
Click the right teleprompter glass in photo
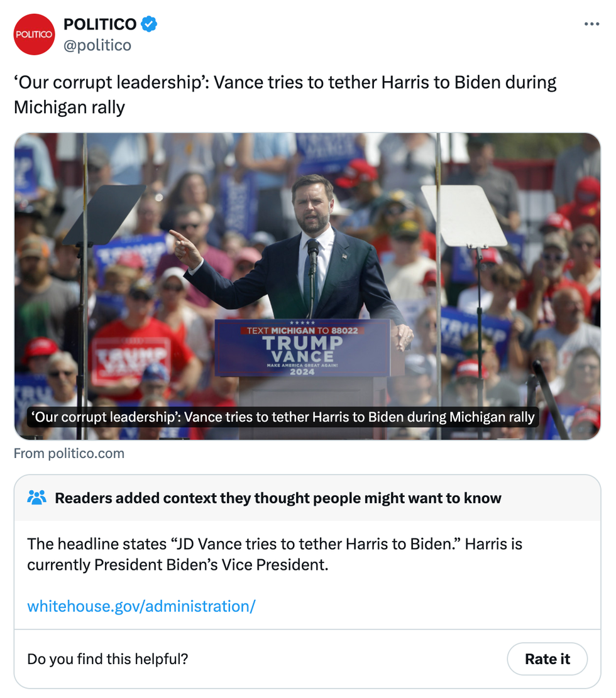464,215
